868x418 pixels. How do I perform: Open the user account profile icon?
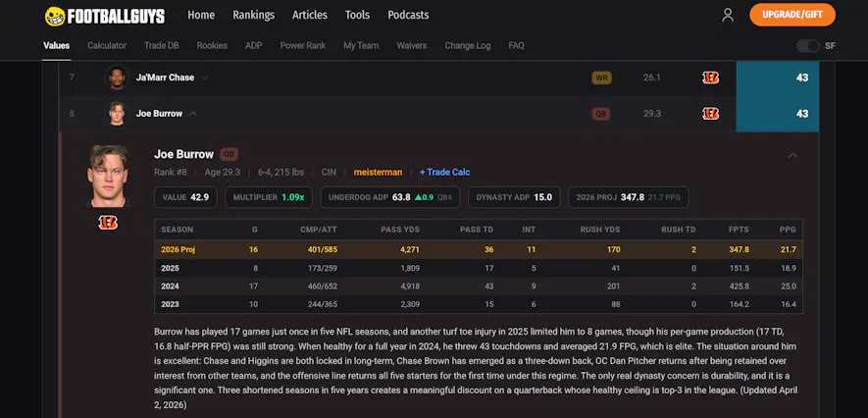(x=728, y=15)
